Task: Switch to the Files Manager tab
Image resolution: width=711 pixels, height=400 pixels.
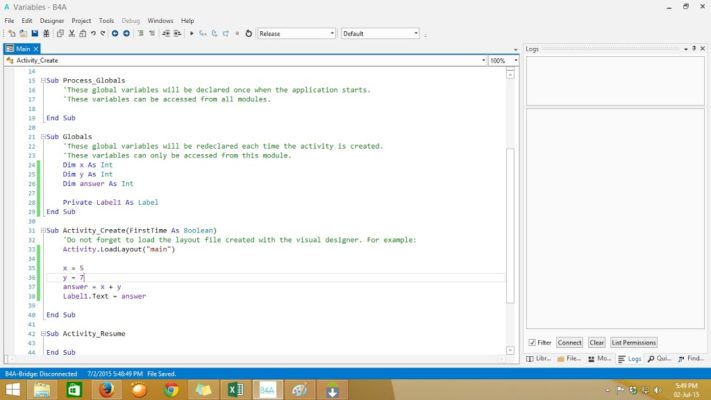Action: point(569,359)
